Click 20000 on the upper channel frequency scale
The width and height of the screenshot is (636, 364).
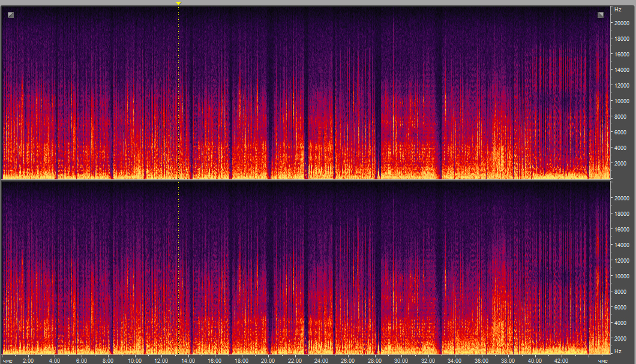[622, 23]
